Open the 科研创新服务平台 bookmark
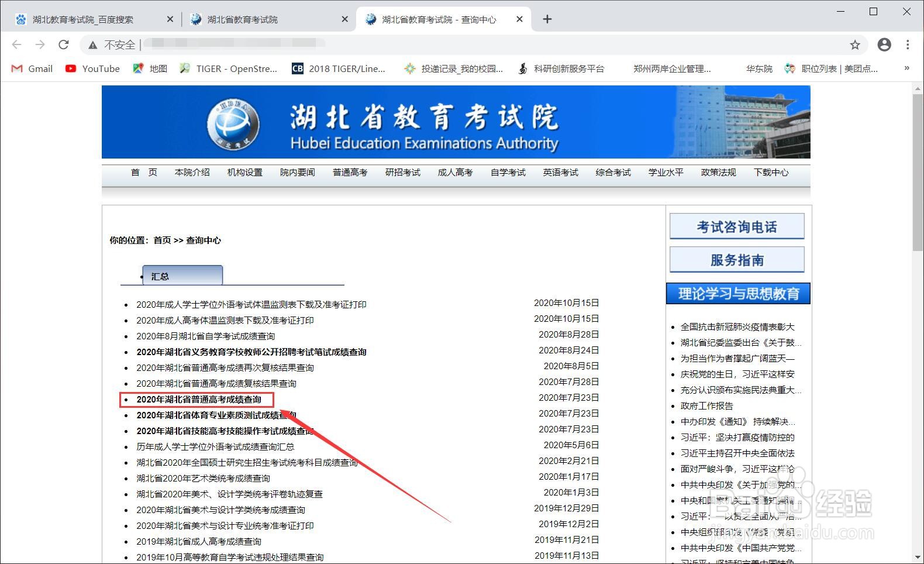Screen dimensions: 924x564 (x=560, y=68)
